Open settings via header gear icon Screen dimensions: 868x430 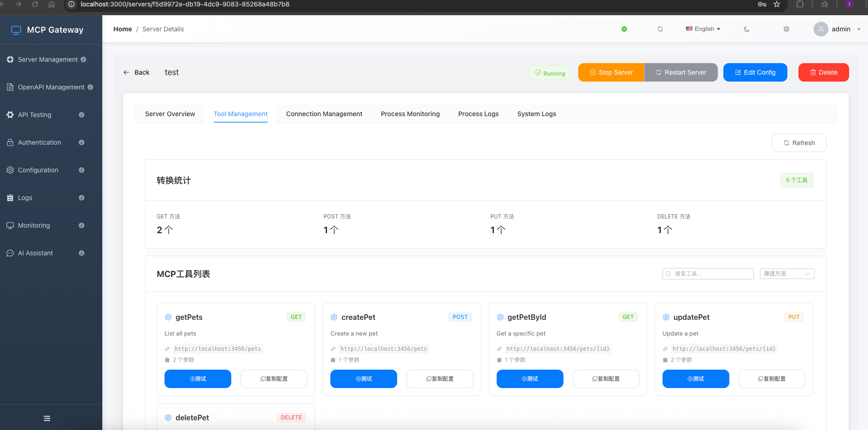coord(786,29)
